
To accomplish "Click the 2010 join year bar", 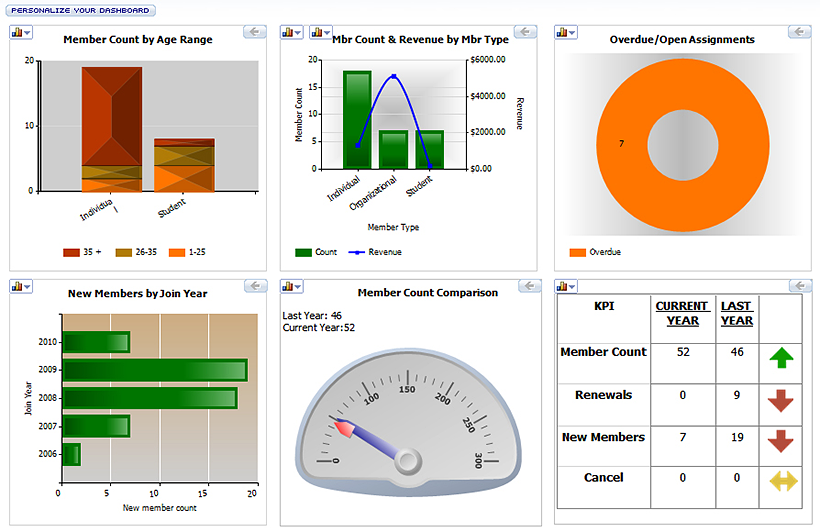I will (96, 342).
